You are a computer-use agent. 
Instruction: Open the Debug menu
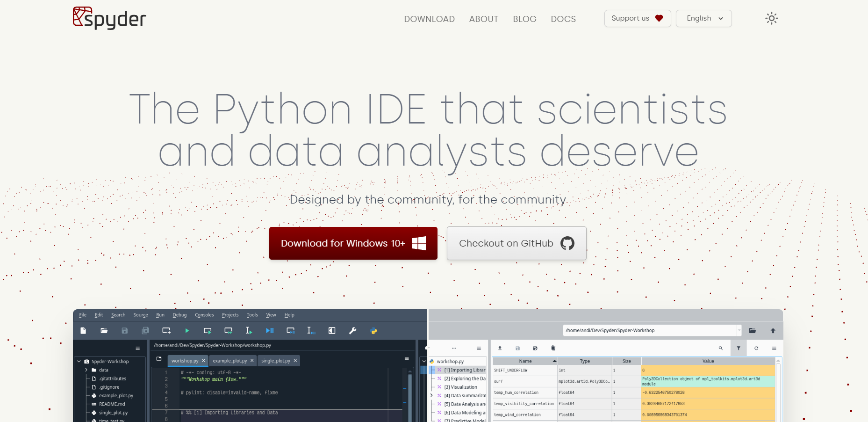tap(179, 315)
